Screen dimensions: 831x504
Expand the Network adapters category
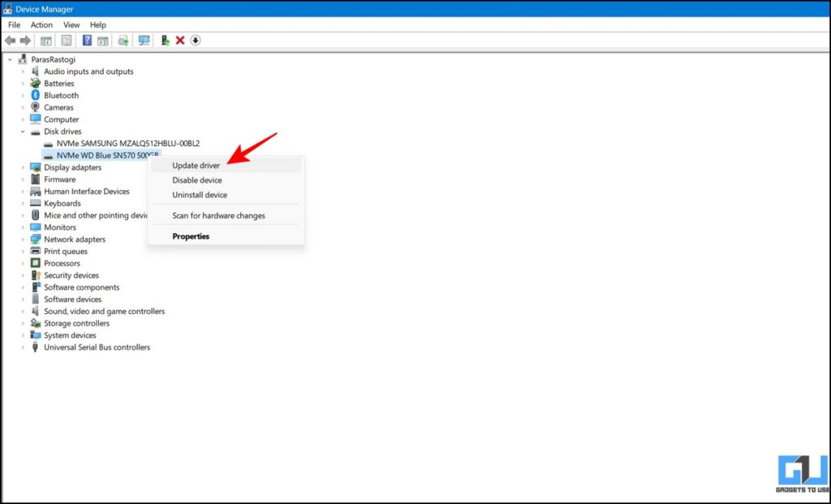[x=24, y=239]
